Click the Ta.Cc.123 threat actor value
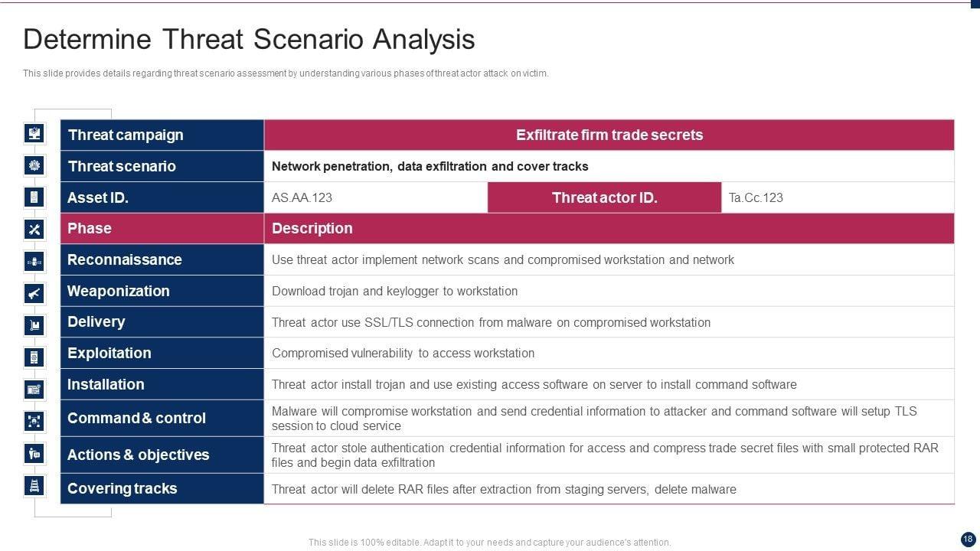Viewport: 980px width, 551px height. click(x=756, y=197)
